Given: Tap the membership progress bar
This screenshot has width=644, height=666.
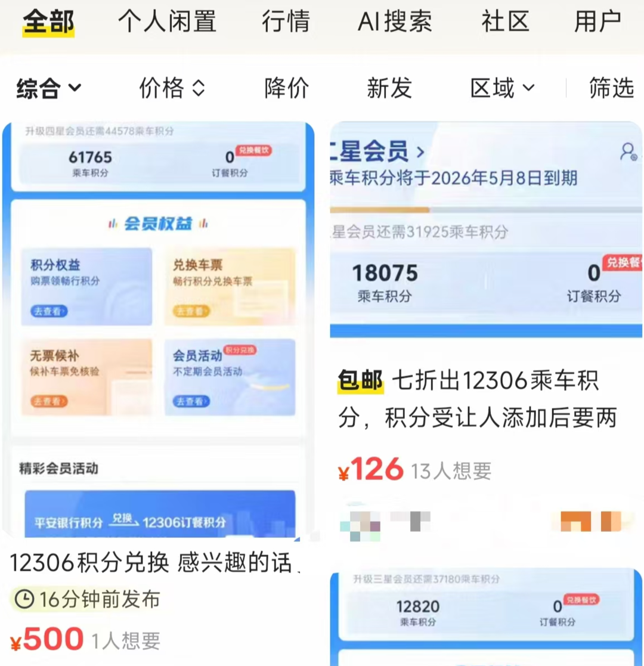Looking at the screenshot, I should 486,210.
